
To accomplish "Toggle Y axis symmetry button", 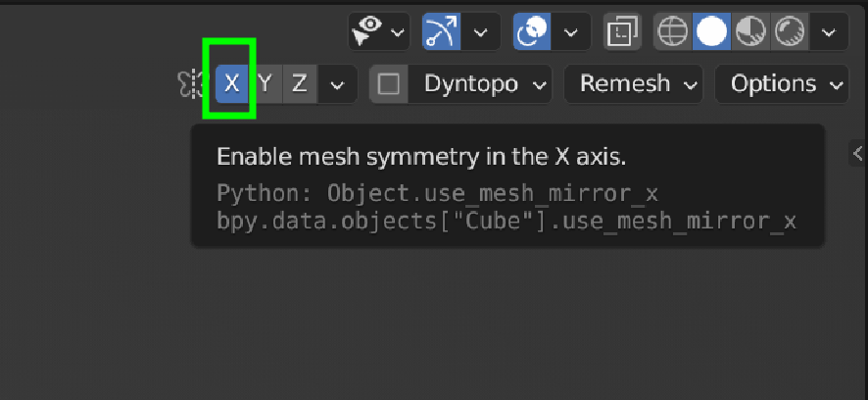I will click(265, 83).
